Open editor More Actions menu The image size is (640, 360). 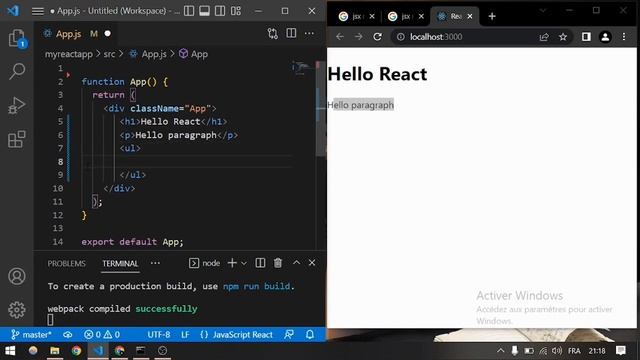pos(309,33)
